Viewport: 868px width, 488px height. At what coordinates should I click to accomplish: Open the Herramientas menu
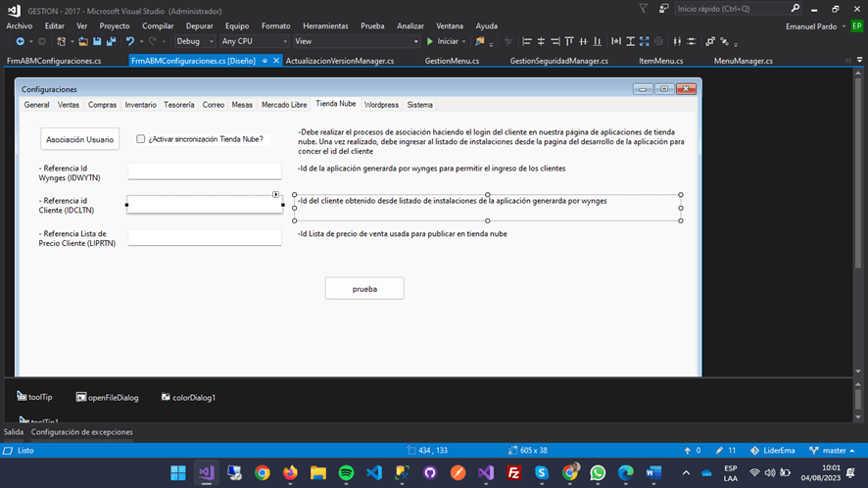coord(325,26)
